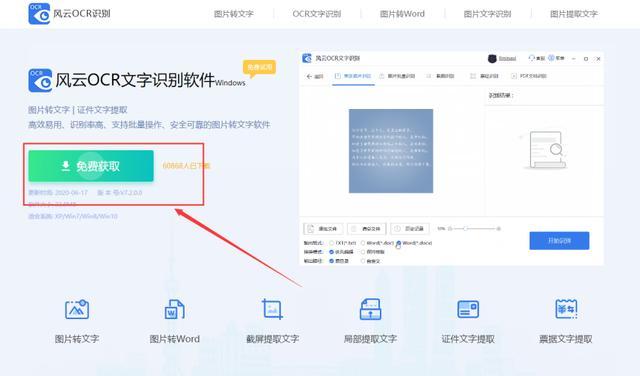This screenshot has width=640, height=376.
Task: Select the 图片提取文字 navigation item
Action: pyautogui.click(x=573, y=14)
